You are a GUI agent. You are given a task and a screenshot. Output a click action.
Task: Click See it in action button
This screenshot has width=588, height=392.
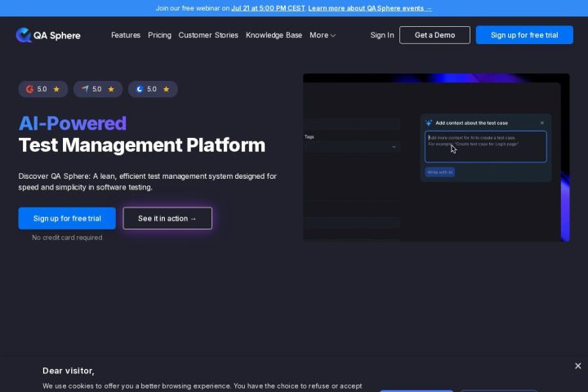(x=167, y=218)
